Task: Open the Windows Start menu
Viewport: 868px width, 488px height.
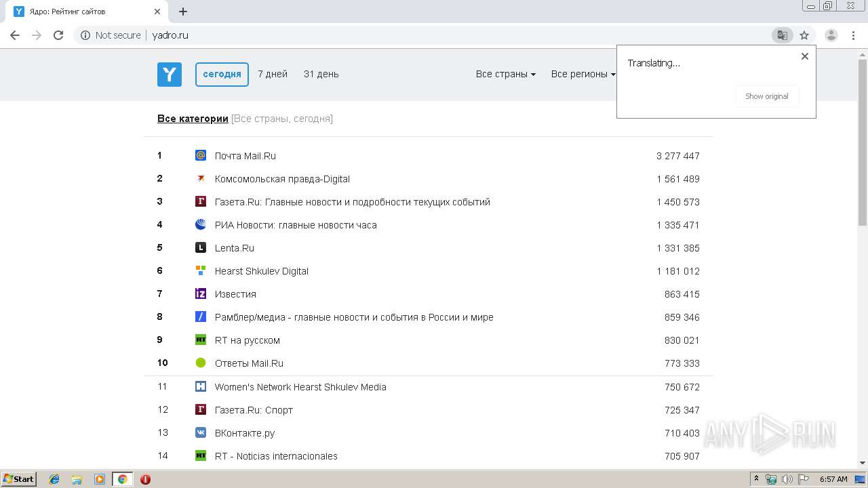Action: pyautogui.click(x=19, y=479)
